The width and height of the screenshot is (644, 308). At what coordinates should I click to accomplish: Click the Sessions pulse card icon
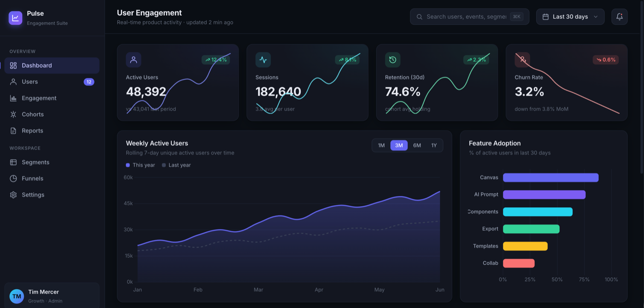263,60
